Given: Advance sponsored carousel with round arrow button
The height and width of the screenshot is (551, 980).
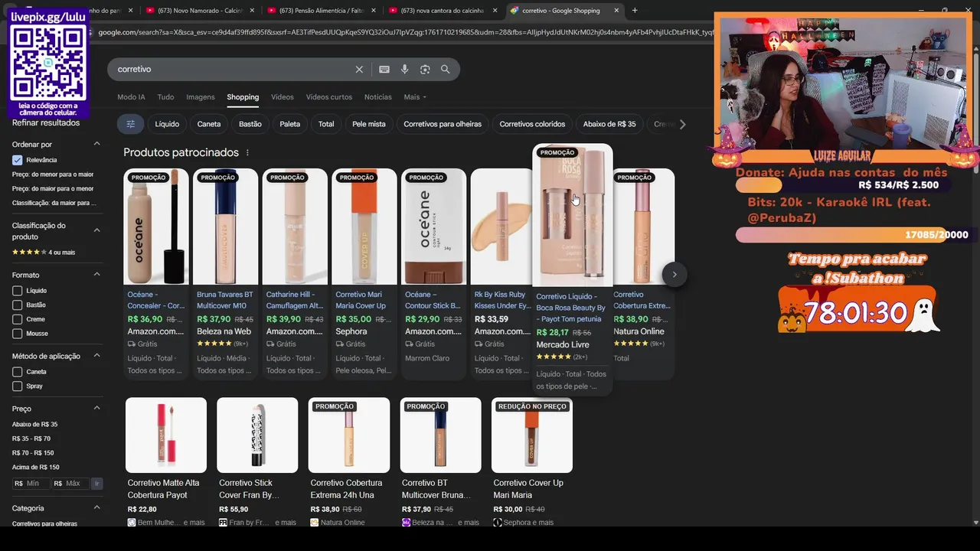Looking at the screenshot, I should coord(675,274).
